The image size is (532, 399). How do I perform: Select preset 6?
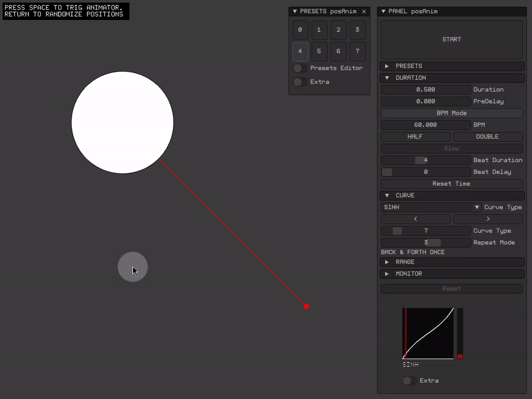tap(338, 51)
